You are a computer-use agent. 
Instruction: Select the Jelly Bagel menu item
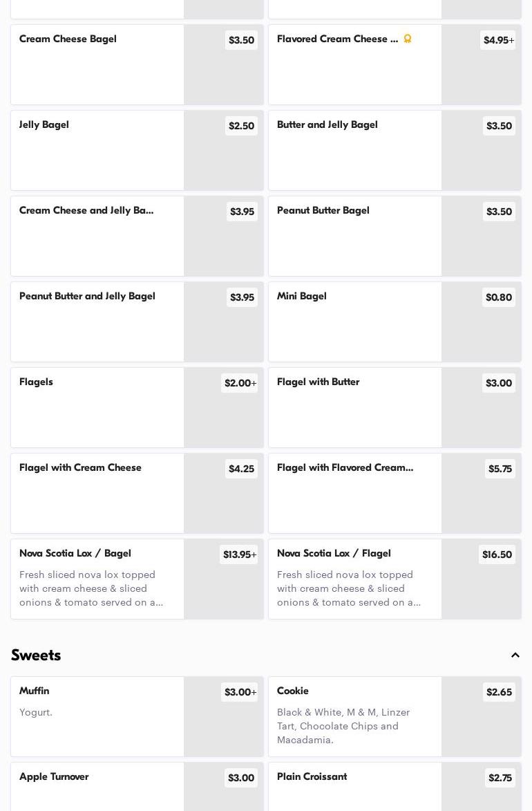(97, 150)
